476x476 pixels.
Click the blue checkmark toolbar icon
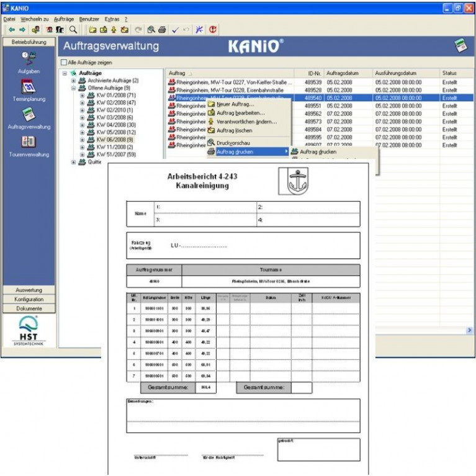click(176, 30)
